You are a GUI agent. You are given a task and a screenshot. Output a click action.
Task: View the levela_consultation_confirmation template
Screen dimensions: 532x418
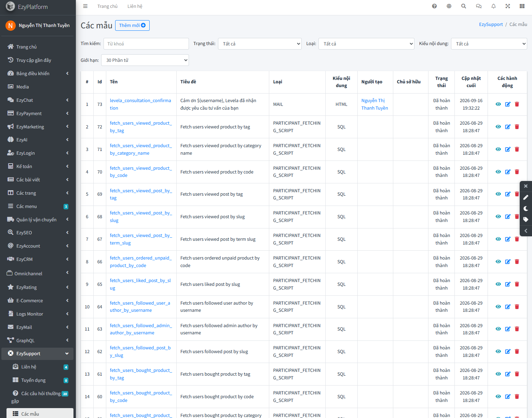click(498, 104)
